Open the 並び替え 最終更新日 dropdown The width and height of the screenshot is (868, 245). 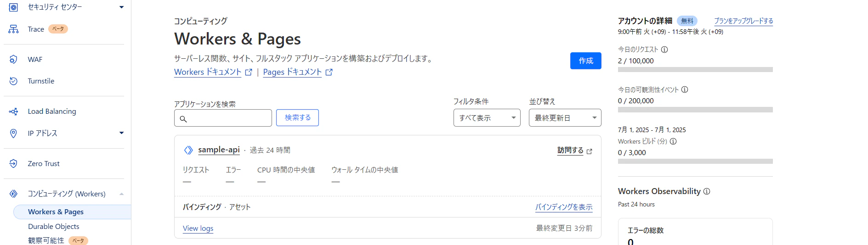point(565,118)
